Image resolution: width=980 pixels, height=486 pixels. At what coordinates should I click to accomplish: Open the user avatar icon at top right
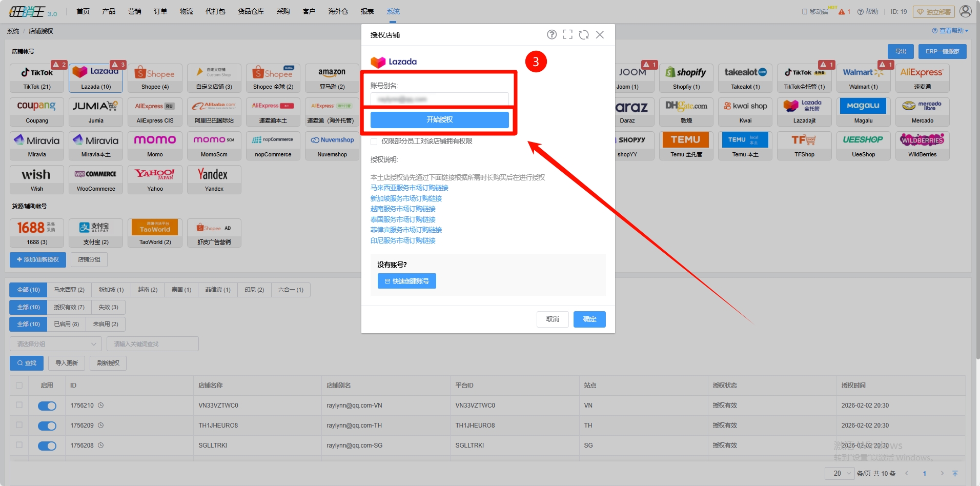coord(966,11)
